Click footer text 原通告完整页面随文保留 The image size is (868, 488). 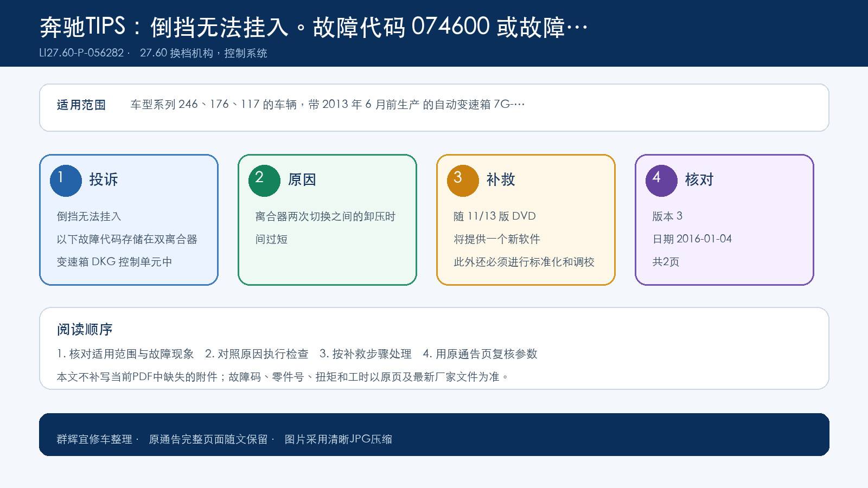pos(208,439)
